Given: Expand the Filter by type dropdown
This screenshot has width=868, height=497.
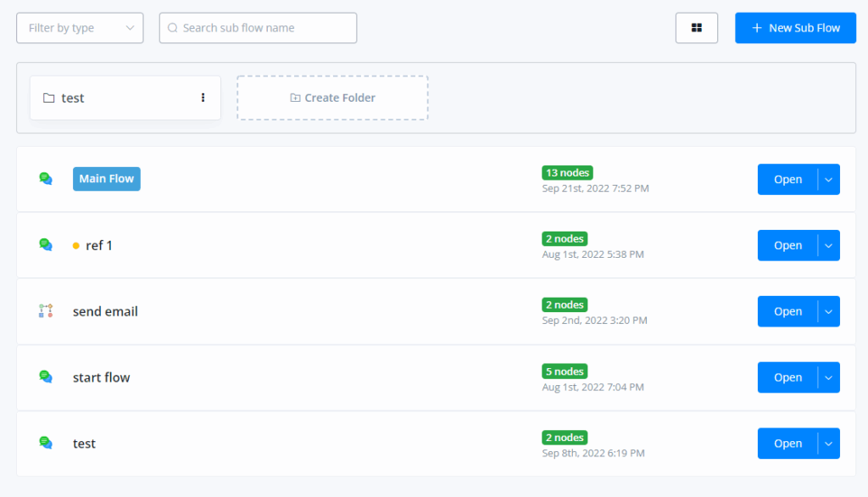Looking at the screenshot, I should [80, 28].
